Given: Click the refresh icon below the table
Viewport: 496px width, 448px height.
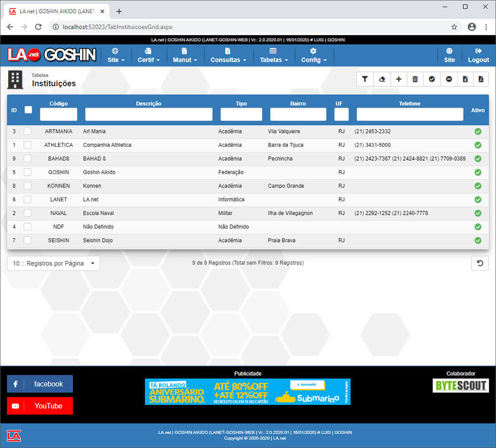Looking at the screenshot, I should click(x=480, y=263).
